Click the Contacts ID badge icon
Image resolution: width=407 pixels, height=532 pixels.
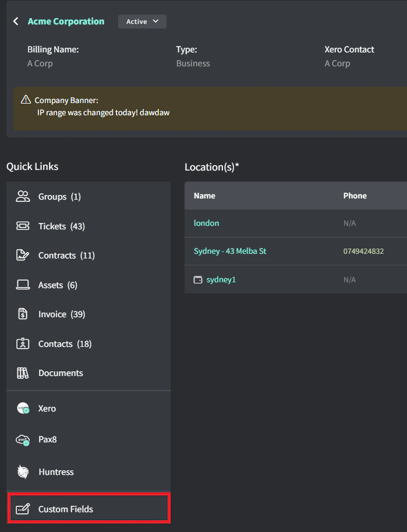pos(23,343)
